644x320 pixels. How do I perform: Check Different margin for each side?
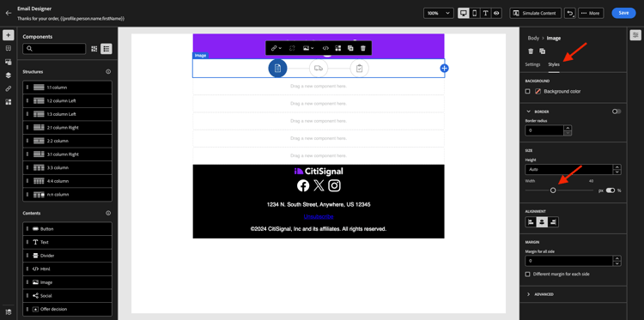(x=528, y=274)
